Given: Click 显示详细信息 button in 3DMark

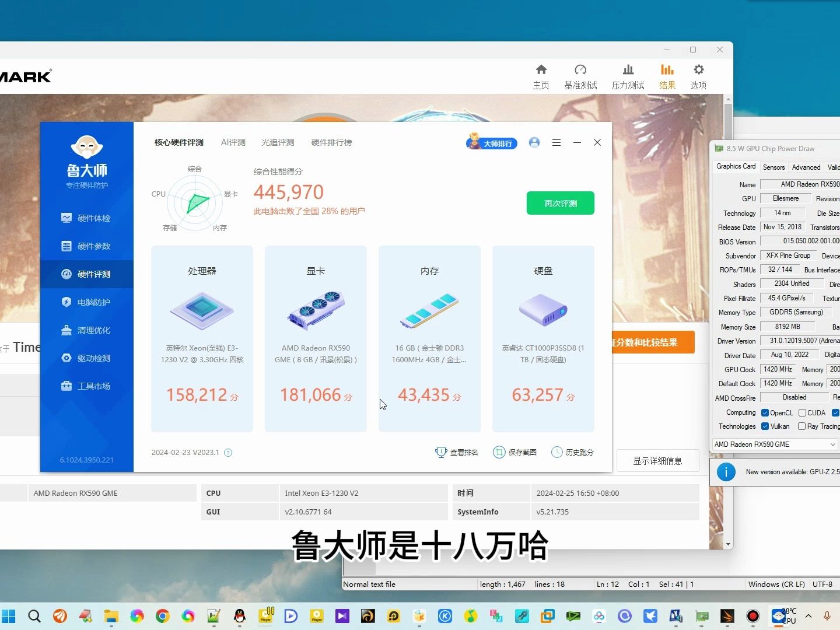Looking at the screenshot, I should point(658,461).
